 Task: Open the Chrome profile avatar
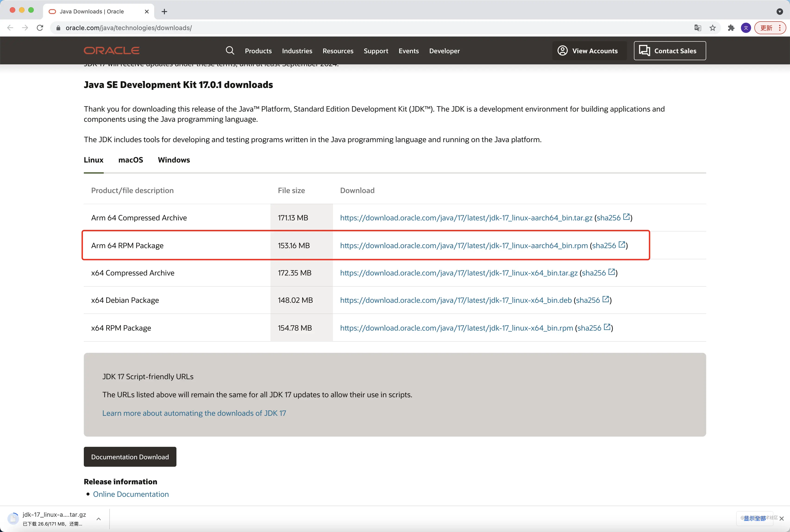coord(746,28)
